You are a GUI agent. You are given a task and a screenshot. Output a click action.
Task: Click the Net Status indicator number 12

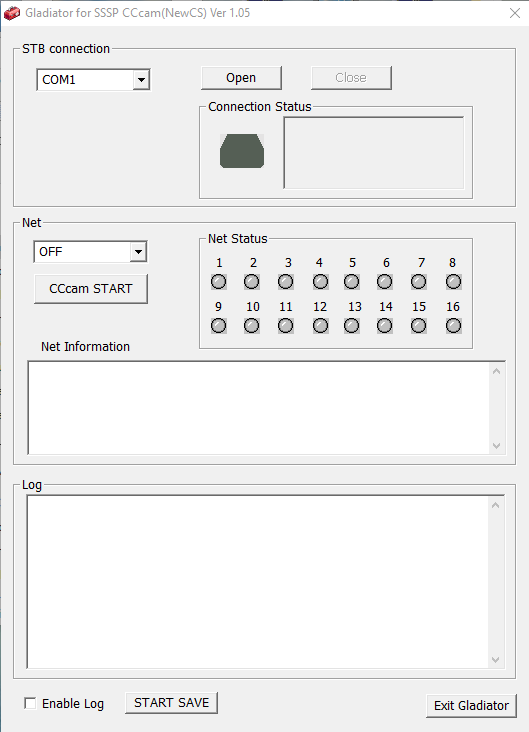point(320,325)
